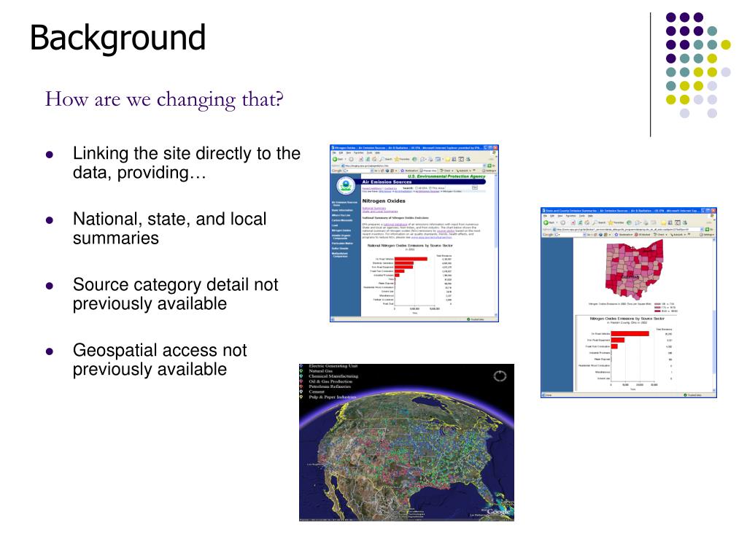
Task: Select 'All EPA' search radio button
Action: point(418,188)
